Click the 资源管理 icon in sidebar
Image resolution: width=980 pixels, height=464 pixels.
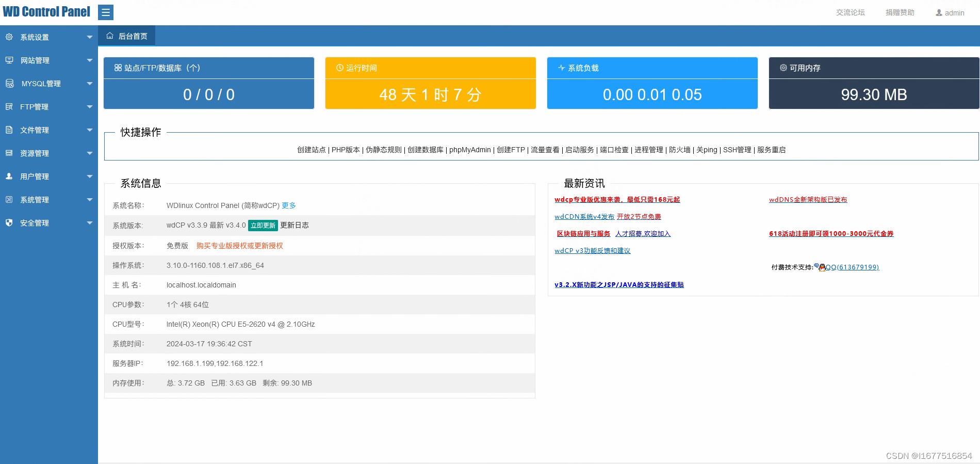(9, 153)
